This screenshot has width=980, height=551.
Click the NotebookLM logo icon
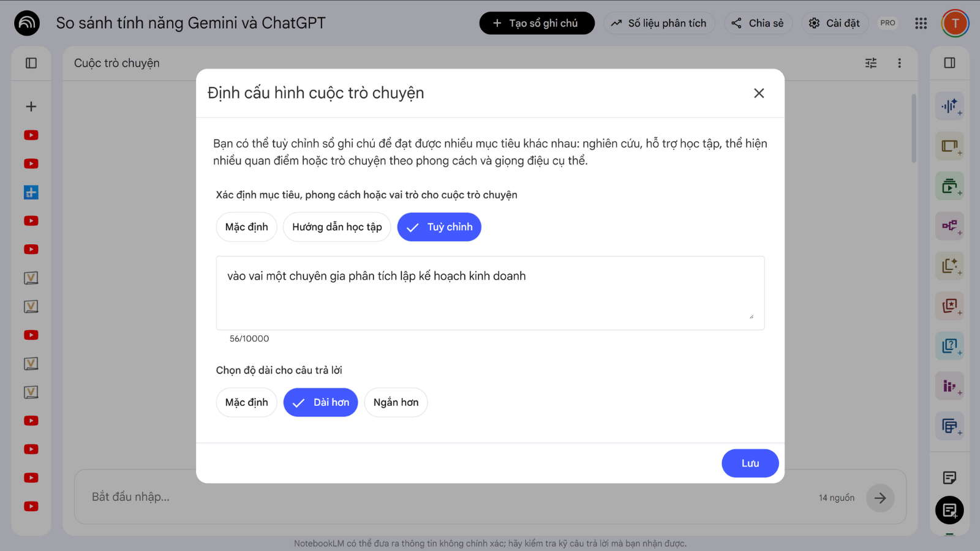coord(27,23)
